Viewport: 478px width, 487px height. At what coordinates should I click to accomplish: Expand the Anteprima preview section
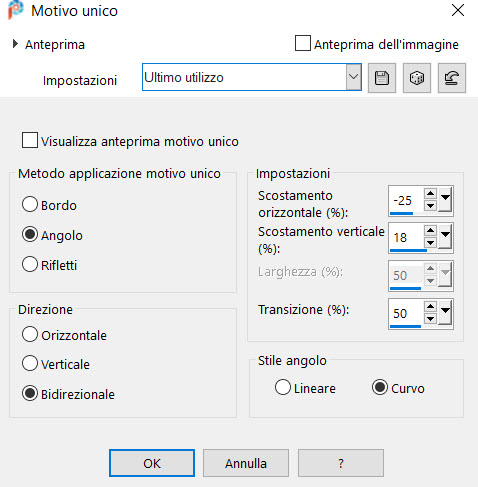15,44
